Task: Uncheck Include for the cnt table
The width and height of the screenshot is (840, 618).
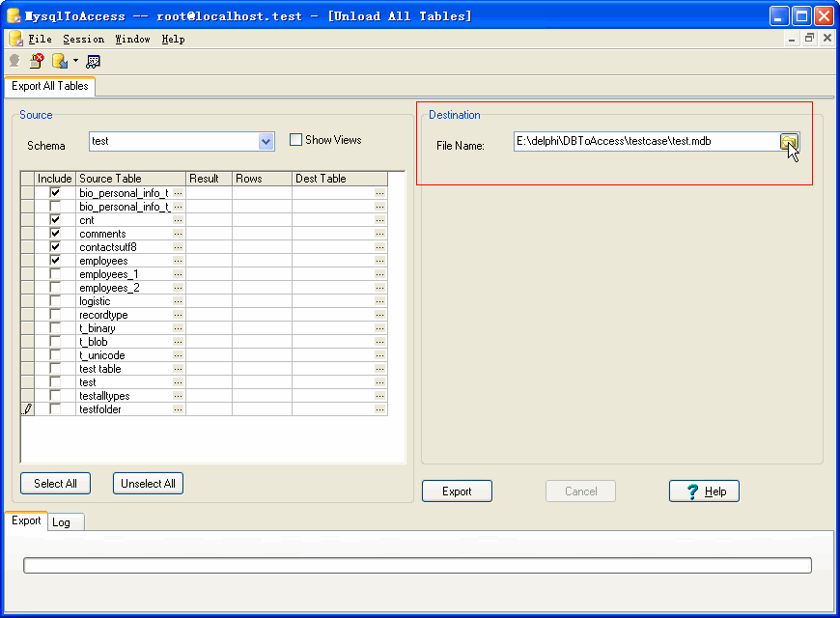Action: pos(55,220)
